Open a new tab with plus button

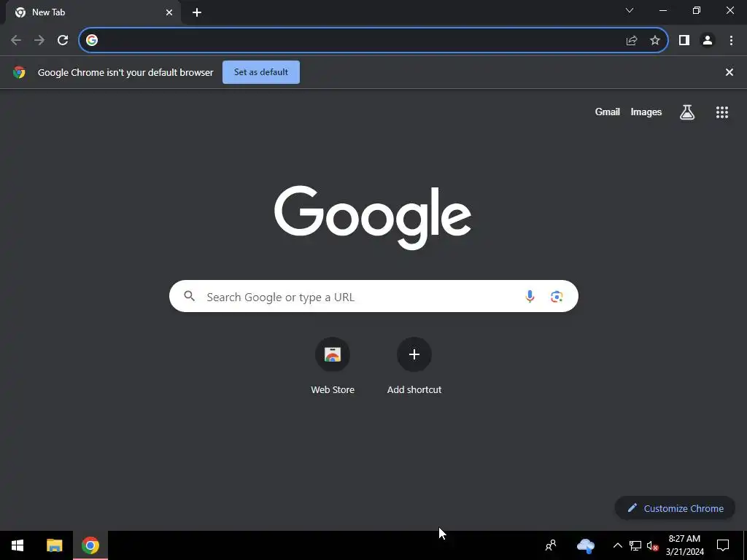click(x=197, y=13)
